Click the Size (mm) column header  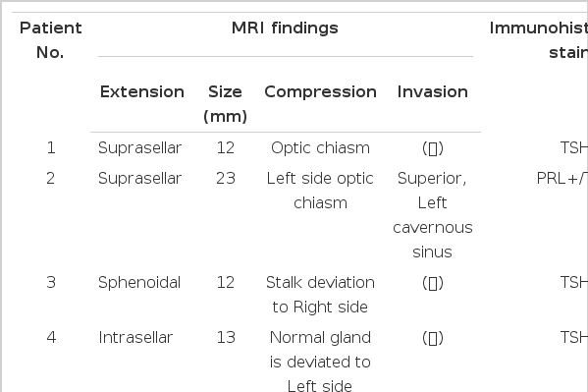226,104
